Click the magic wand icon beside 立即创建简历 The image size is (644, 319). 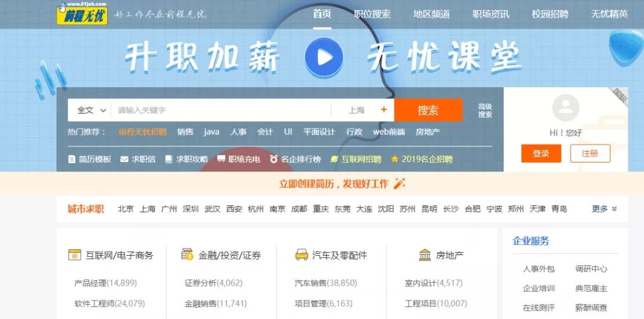[399, 183]
